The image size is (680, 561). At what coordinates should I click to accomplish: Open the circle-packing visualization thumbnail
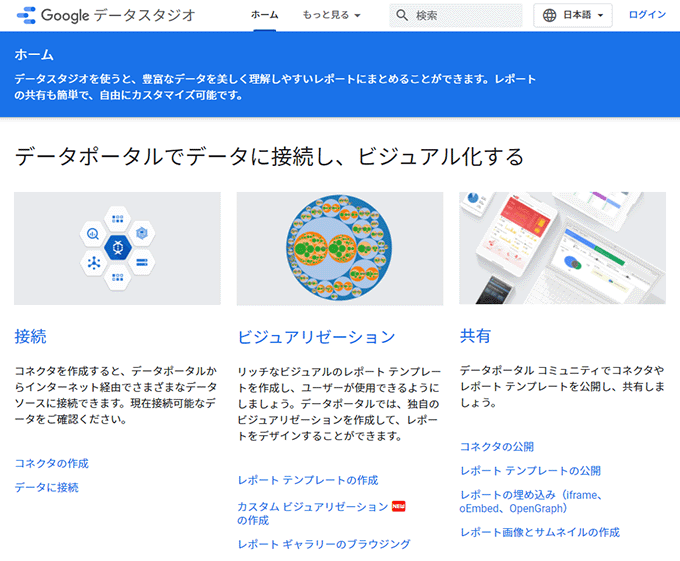coord(340,248)
